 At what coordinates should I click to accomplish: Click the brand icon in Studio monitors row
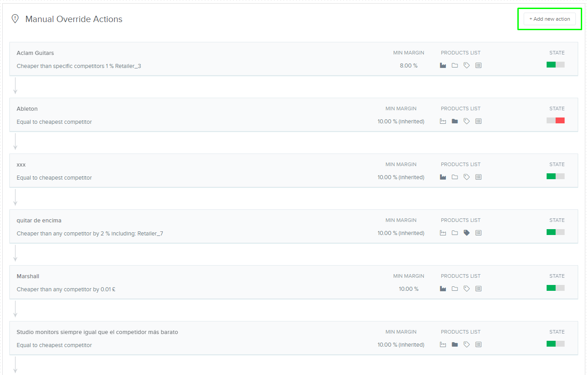[x=443, y=344]
